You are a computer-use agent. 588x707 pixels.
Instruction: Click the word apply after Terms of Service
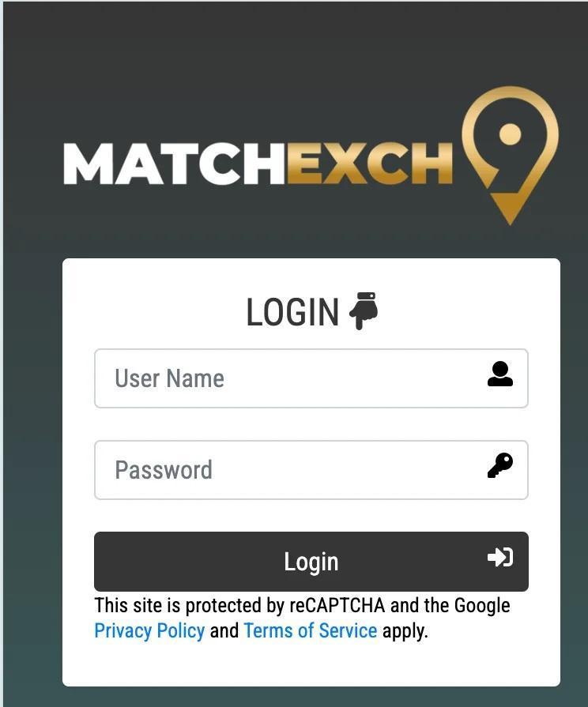point(405,631)
